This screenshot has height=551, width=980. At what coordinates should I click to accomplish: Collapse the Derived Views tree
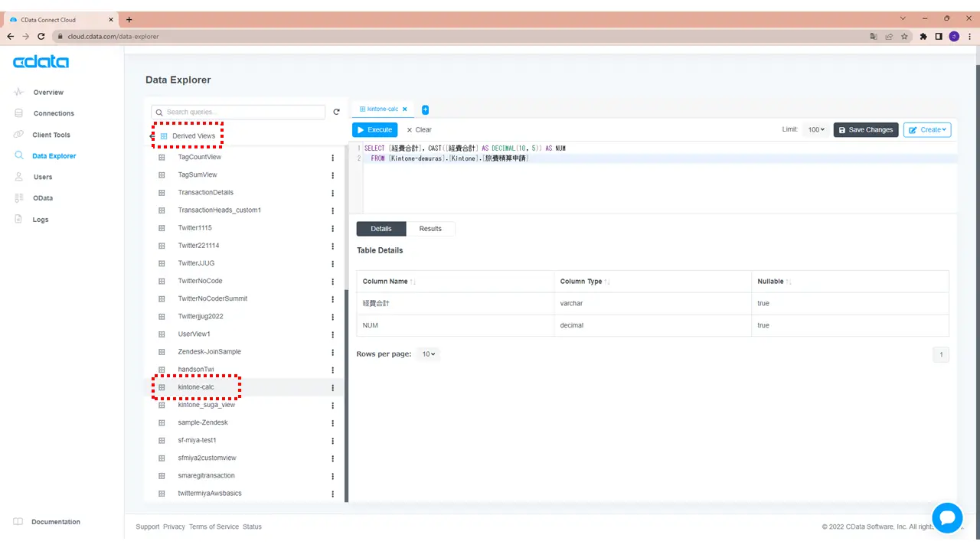(x=152, y=136)
